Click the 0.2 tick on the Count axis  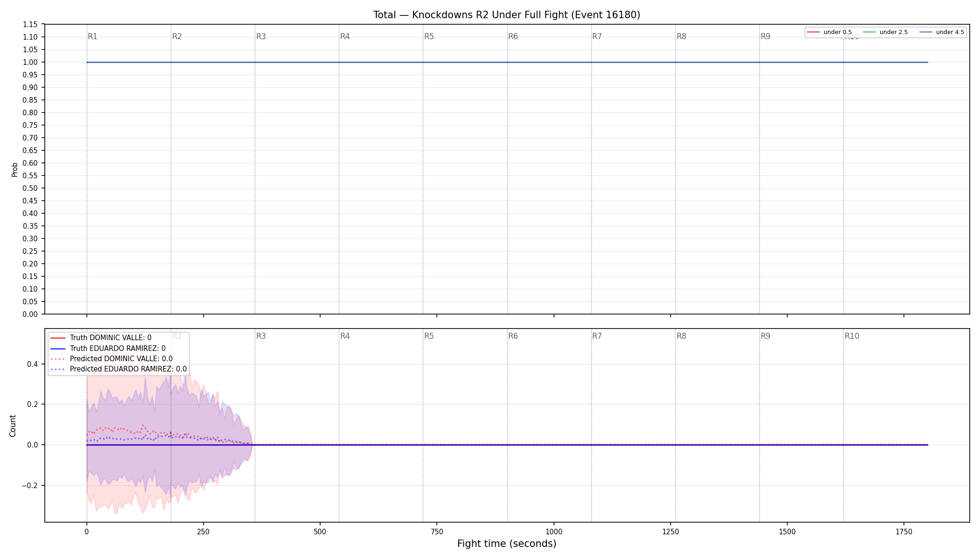33,404
